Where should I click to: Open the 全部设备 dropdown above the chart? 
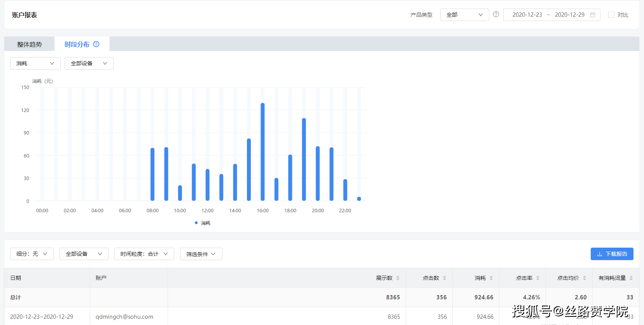[89, 63]
